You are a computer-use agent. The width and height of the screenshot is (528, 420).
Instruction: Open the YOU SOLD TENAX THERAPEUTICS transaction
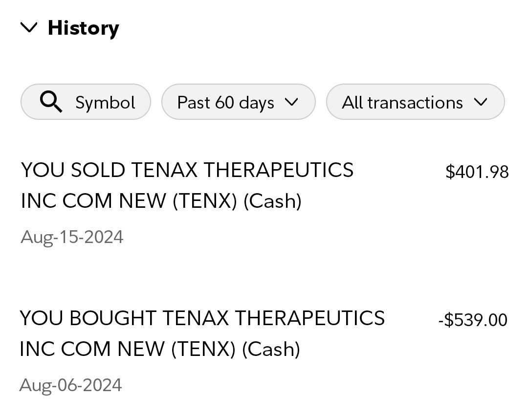[x=187, y=170]
